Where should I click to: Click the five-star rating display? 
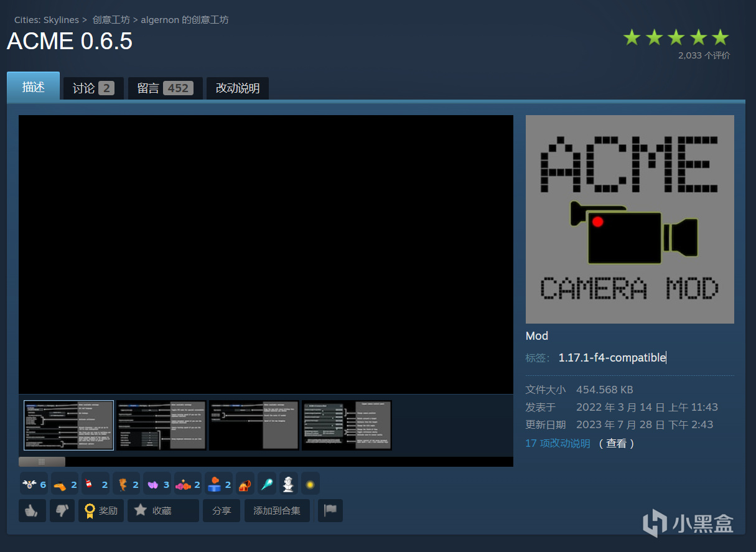coord(676,37)
